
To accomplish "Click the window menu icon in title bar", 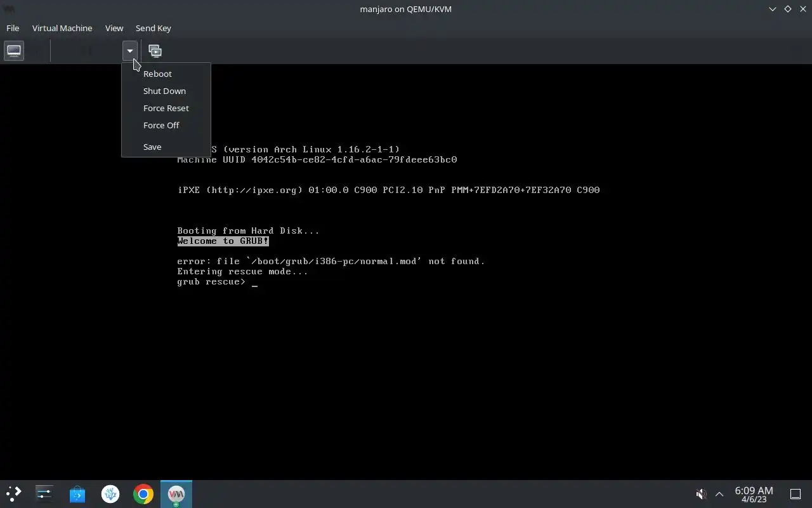I will [9, 9].
